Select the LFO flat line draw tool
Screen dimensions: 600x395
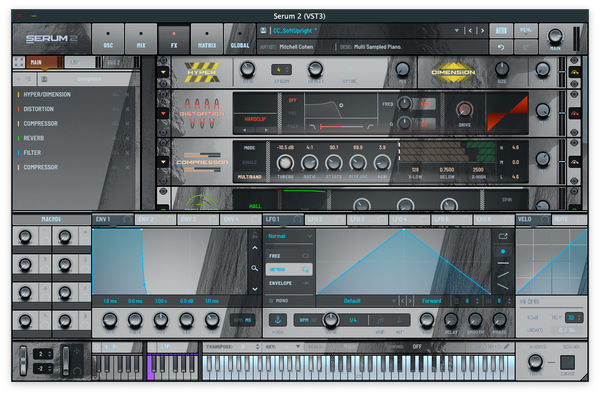coord(503,263)
